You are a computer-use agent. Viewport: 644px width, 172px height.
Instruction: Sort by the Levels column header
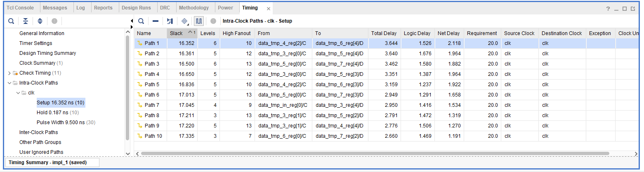208,33
